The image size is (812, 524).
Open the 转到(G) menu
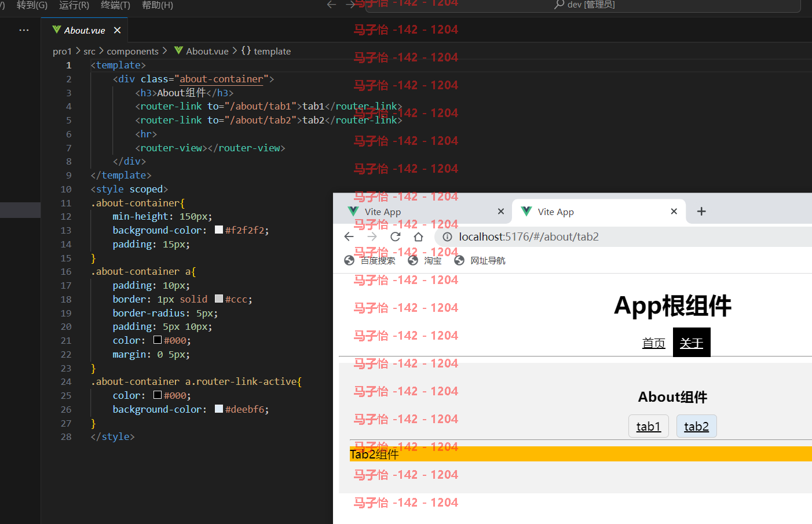click(32, 5)
